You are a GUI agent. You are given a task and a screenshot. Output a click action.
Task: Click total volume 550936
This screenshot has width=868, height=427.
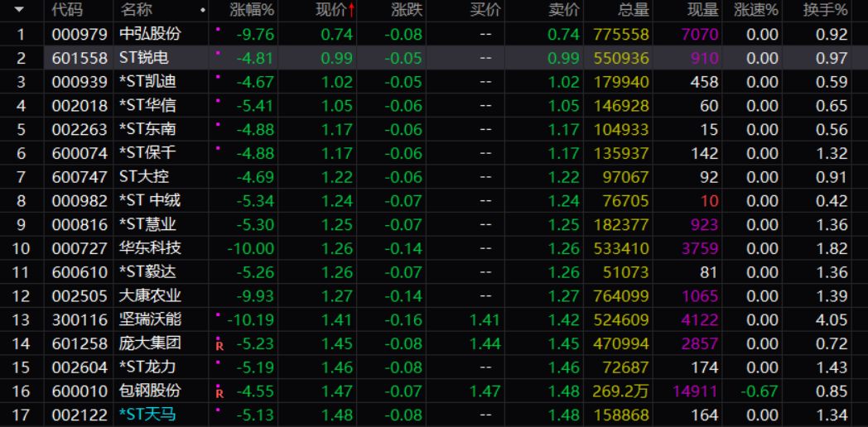[621, 59]
